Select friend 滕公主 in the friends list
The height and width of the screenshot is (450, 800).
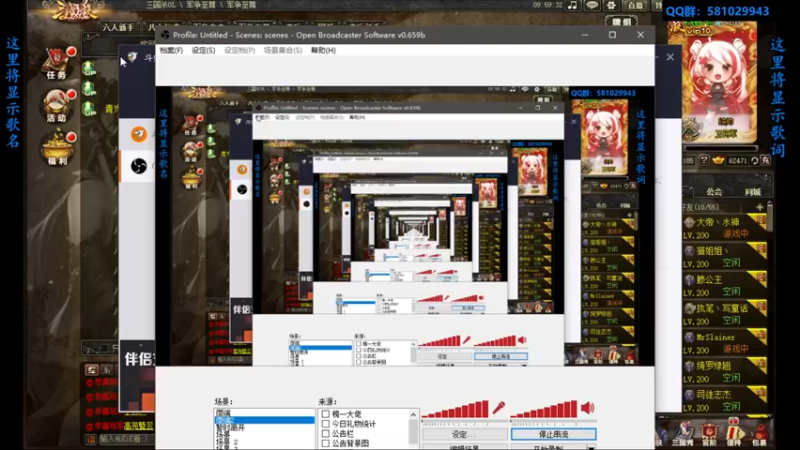click(x=724, y=286)
